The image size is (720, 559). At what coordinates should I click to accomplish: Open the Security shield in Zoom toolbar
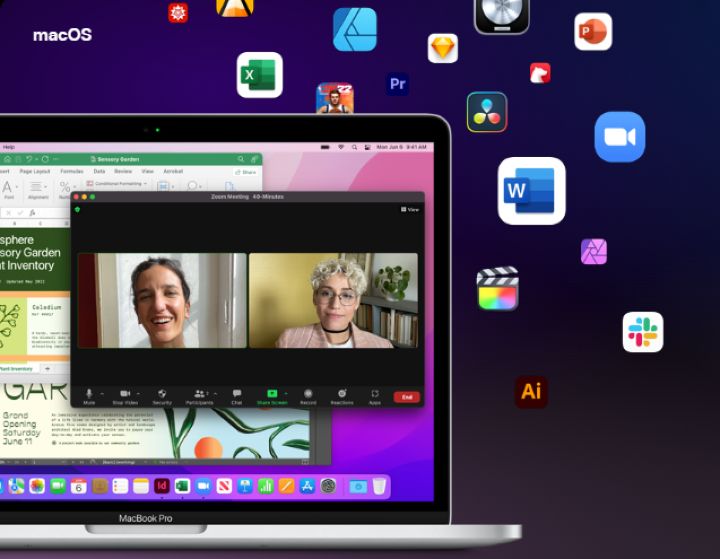pyautogui.click(x=162, y=394)
